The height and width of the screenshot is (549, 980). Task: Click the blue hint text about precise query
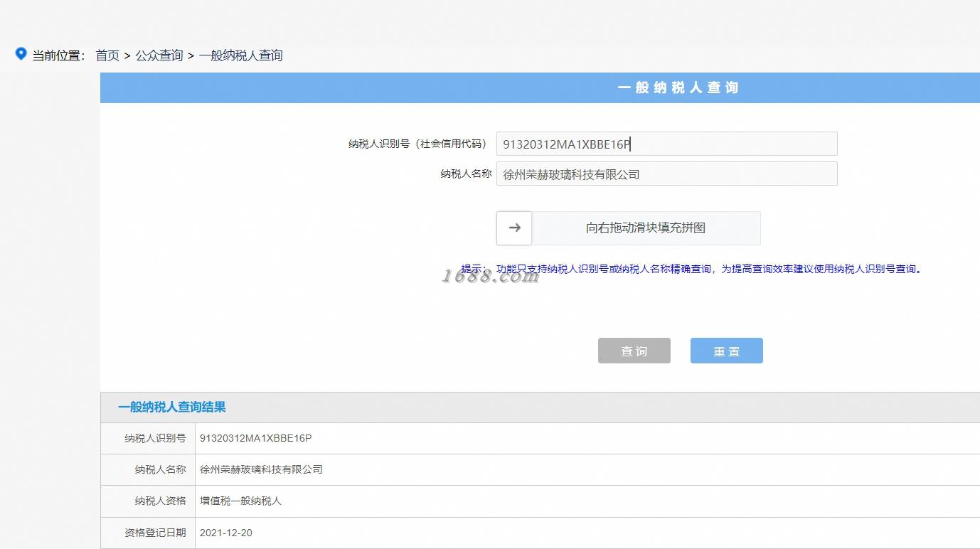point(691,269)
